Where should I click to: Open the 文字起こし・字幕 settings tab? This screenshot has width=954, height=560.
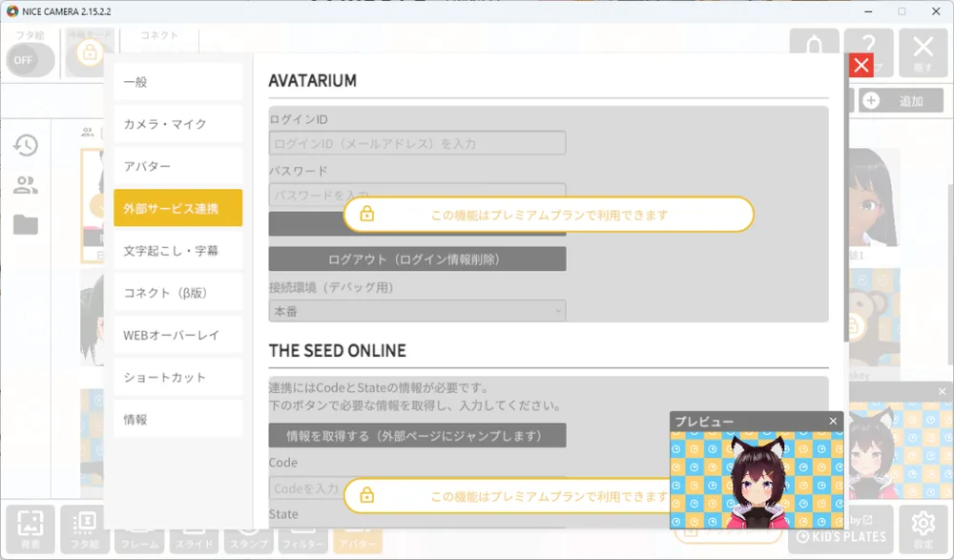[177, 250]
